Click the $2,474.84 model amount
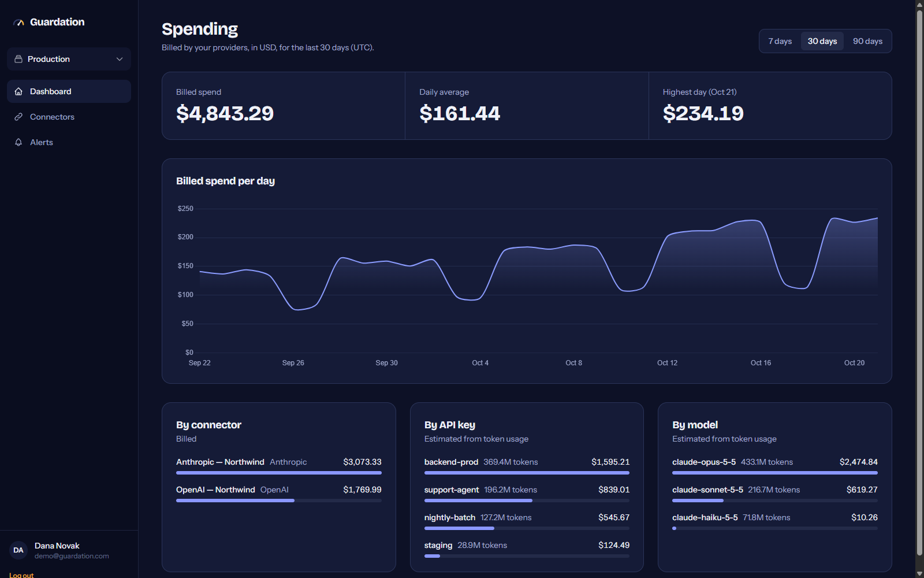The image size is (924, 578). coord(859,462)
